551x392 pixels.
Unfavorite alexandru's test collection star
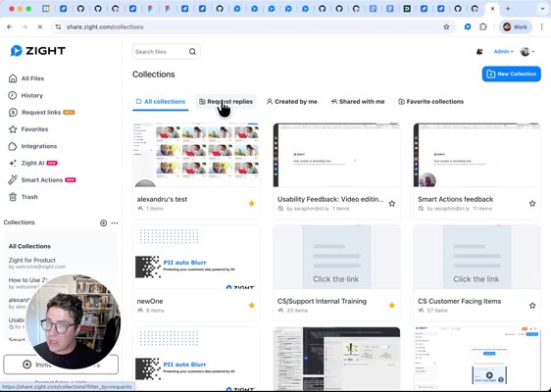(x=252, y=204)
